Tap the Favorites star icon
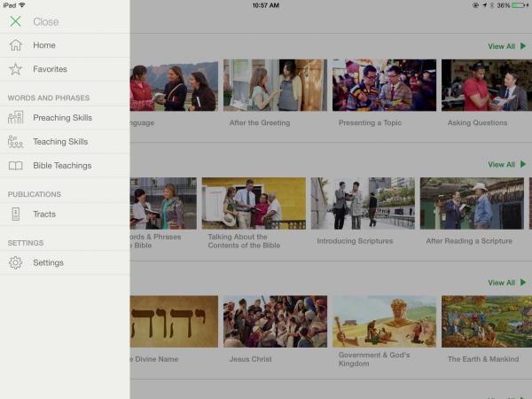Viewport: 532px width, 399px height. tap(15, 69)
